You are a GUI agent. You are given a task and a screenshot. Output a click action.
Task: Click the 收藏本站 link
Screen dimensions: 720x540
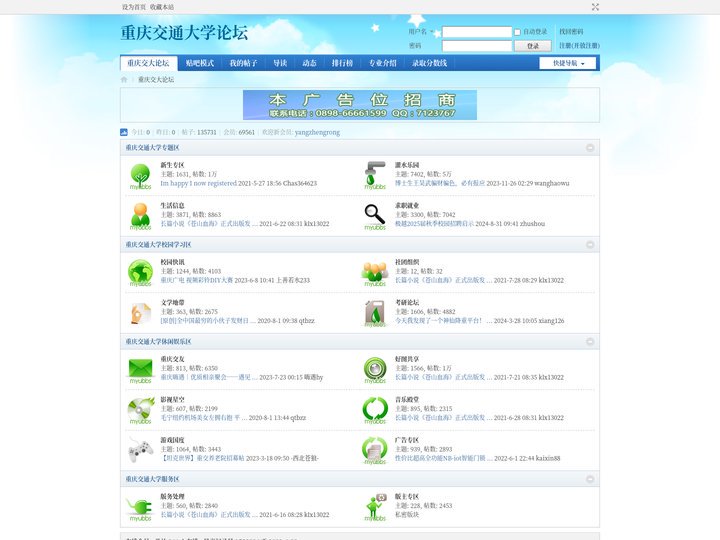point(162,7)
